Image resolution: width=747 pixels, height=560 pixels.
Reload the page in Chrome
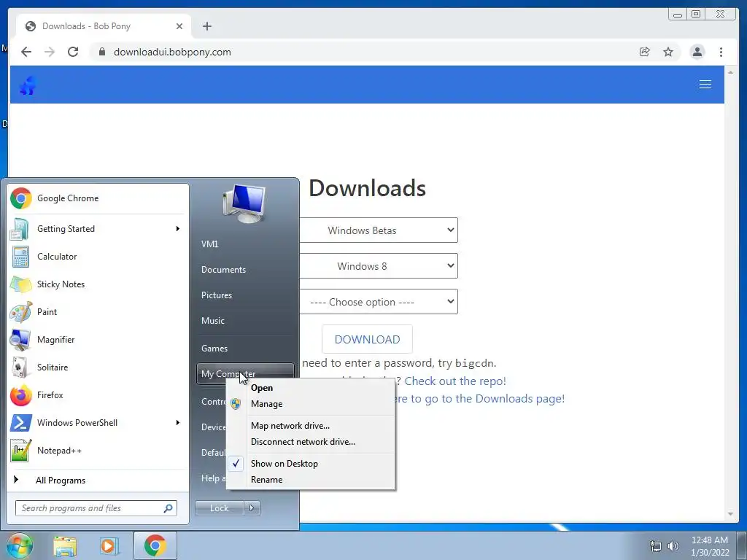[73, 52]
